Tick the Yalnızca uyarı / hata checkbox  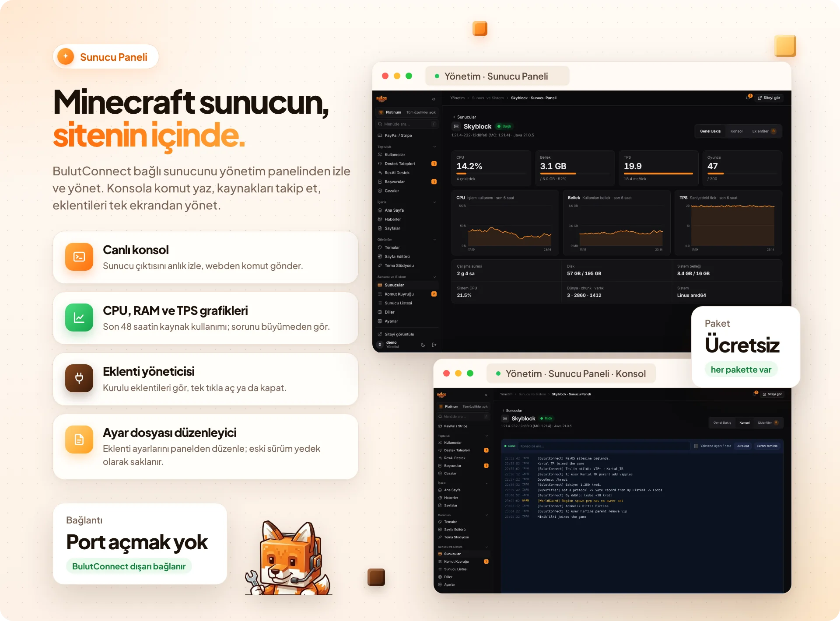coord(696,446)
